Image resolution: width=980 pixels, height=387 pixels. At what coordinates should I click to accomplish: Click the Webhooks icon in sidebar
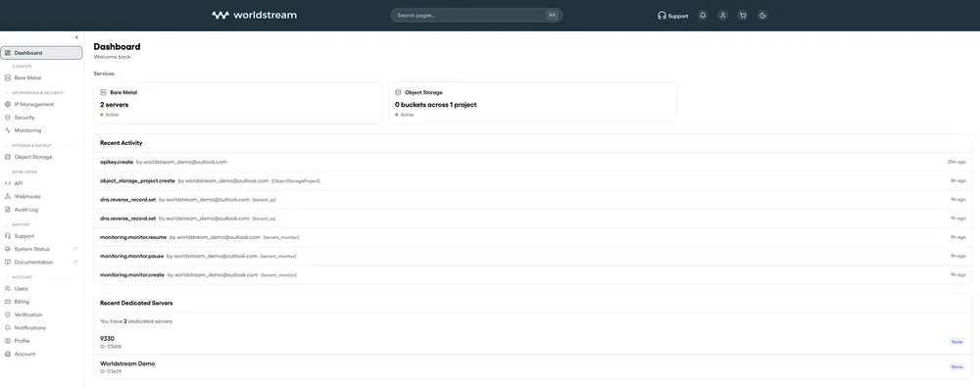point(8,196)
